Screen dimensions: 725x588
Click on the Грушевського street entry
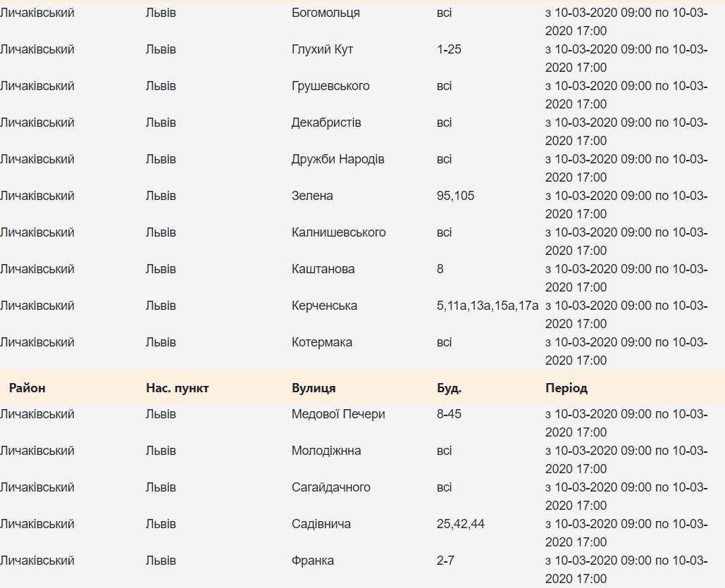point(330,86)
